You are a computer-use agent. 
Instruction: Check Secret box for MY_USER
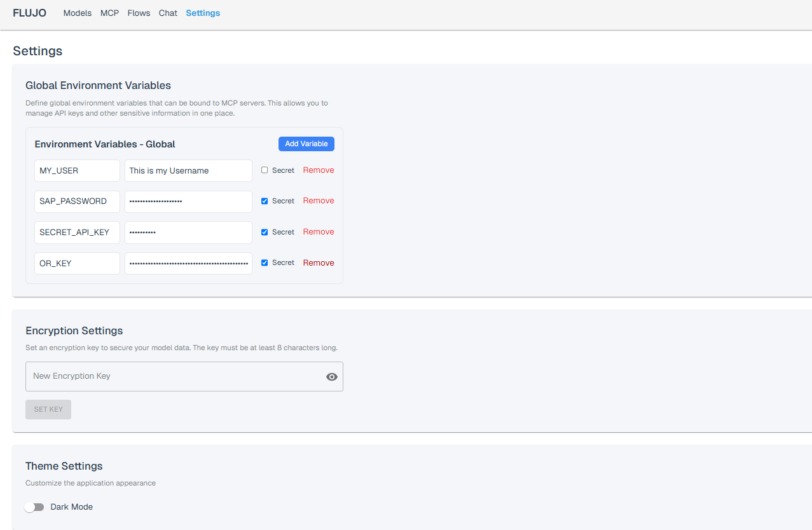[265, 170]
